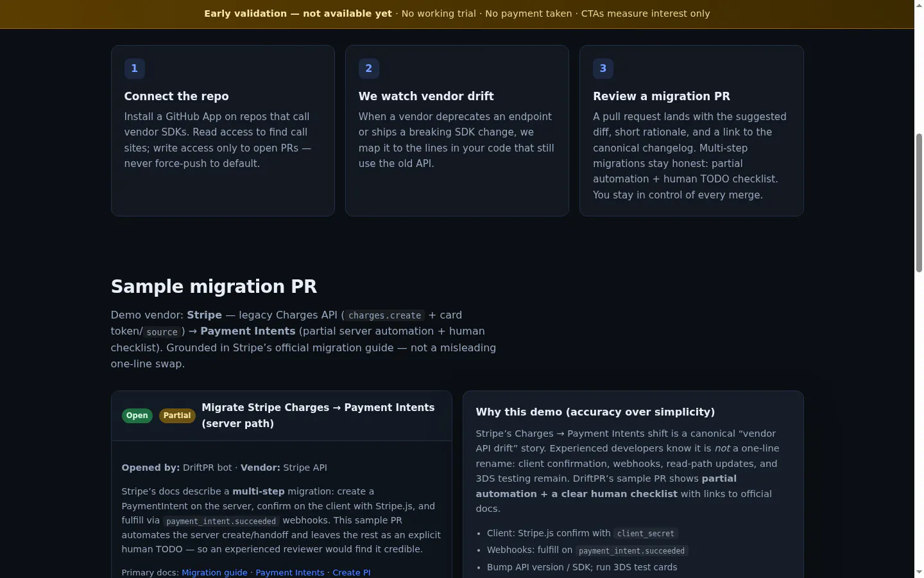
Task: Click the step 2 number badge
Action: click(x=368, y=68)
